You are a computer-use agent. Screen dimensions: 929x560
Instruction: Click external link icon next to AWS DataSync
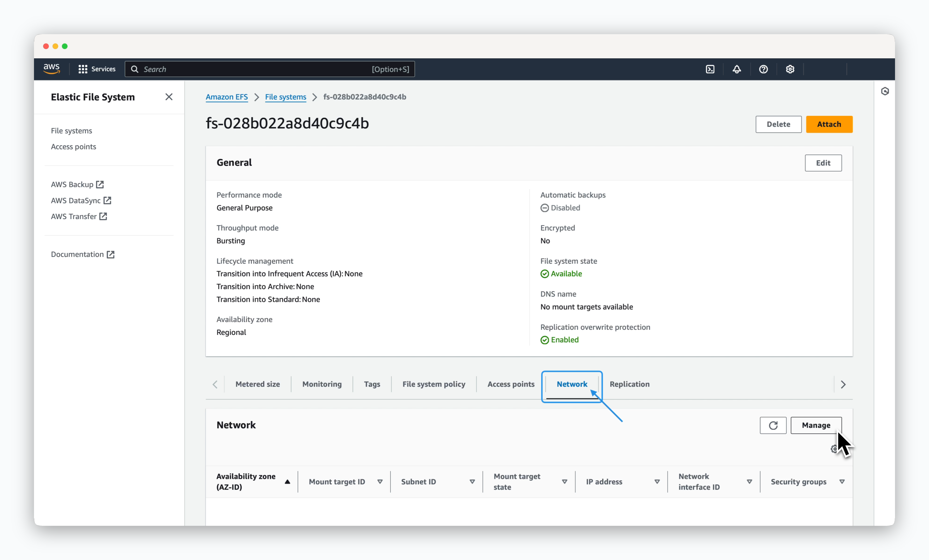tap(107, 200)
